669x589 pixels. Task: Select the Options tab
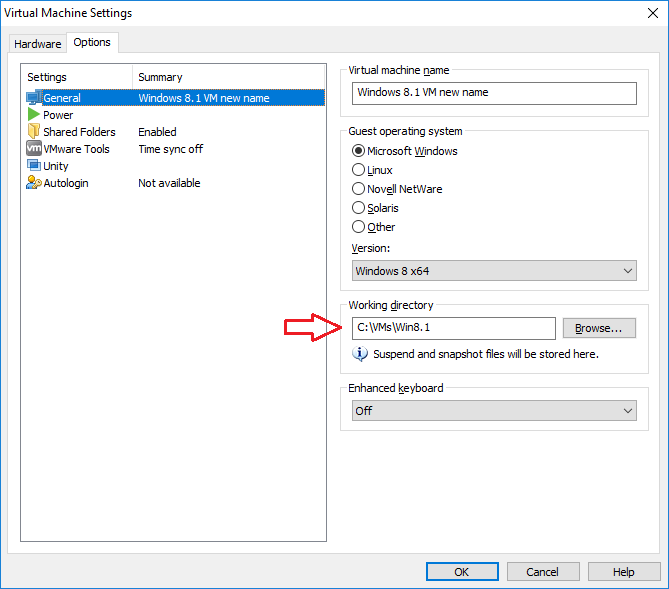[x=92, y=42]
